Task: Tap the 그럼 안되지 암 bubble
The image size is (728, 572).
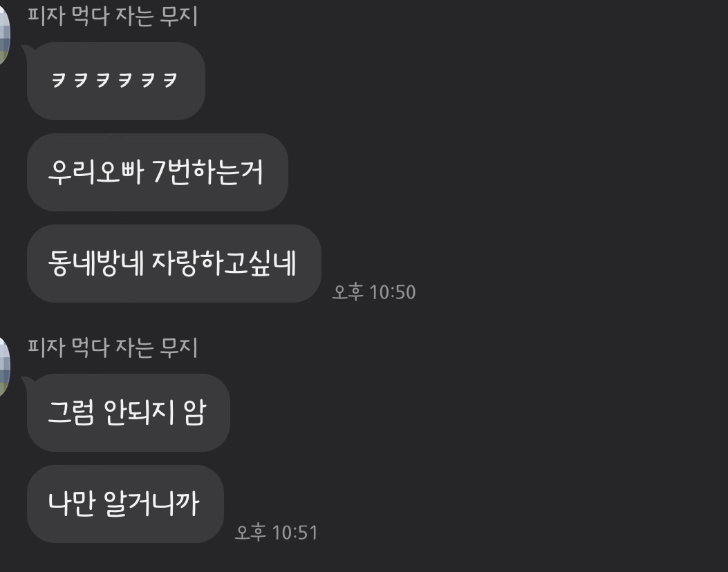Action: pos(129,412)
